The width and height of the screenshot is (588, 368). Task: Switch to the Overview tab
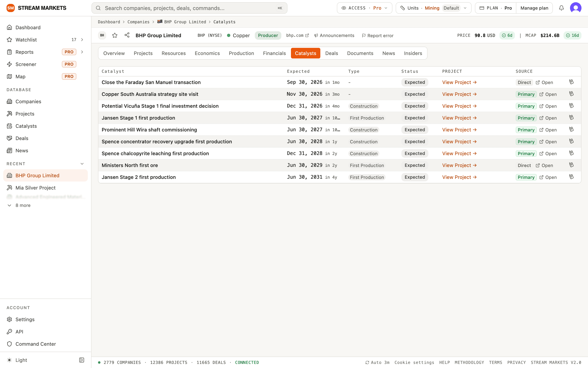point(114,53)
